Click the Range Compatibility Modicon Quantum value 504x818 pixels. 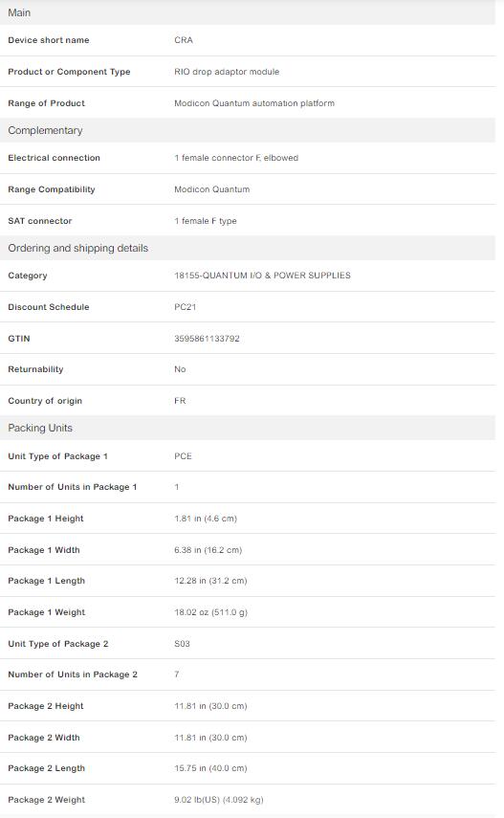[211, 189]
